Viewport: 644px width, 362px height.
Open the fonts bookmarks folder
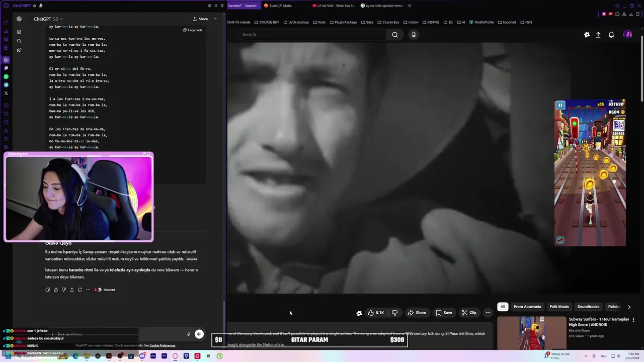[x=319, y=22]
